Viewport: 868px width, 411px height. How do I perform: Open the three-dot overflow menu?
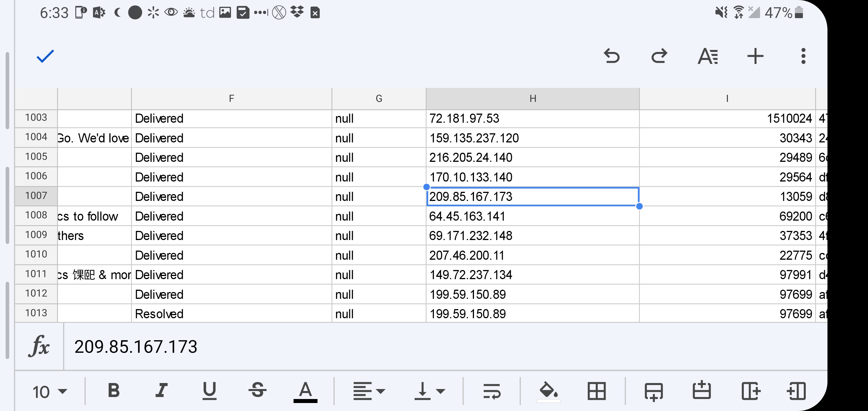[x=803, y=56]
